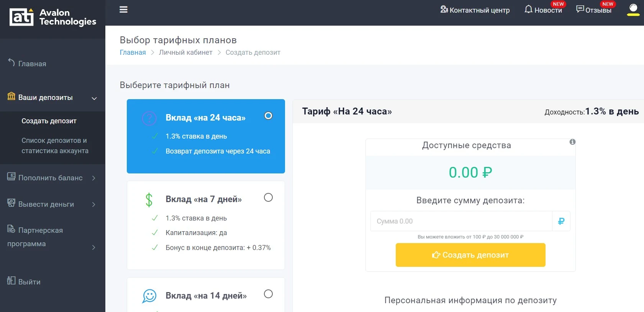644x312 pixels.
Task: Click the back arrow icon beside Главная
Action: (x=11, y=62)
